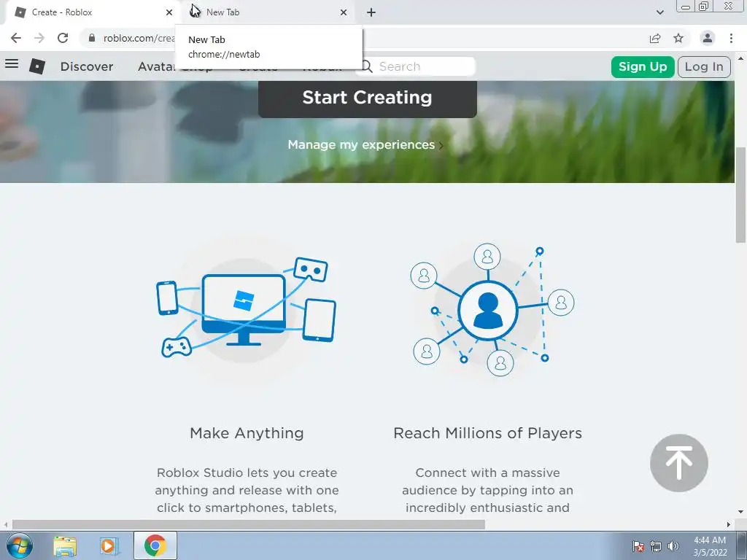Click the horizontal scroll right arrow
Screen dimensions: 747x560
tap(729, 525)
